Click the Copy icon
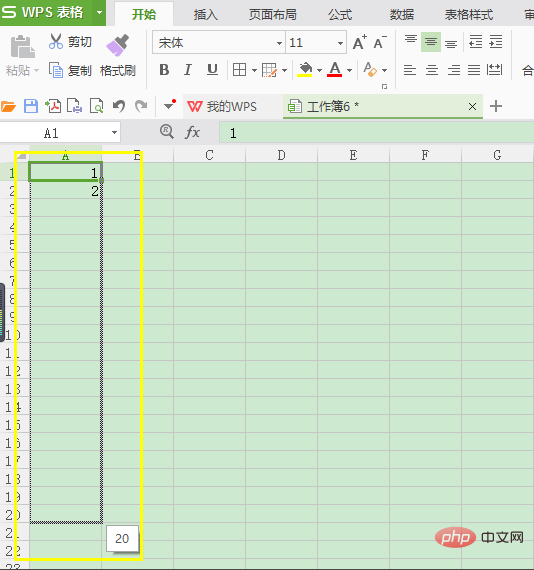534x570 pixels. pyautogui.click(x=56, y=70)
